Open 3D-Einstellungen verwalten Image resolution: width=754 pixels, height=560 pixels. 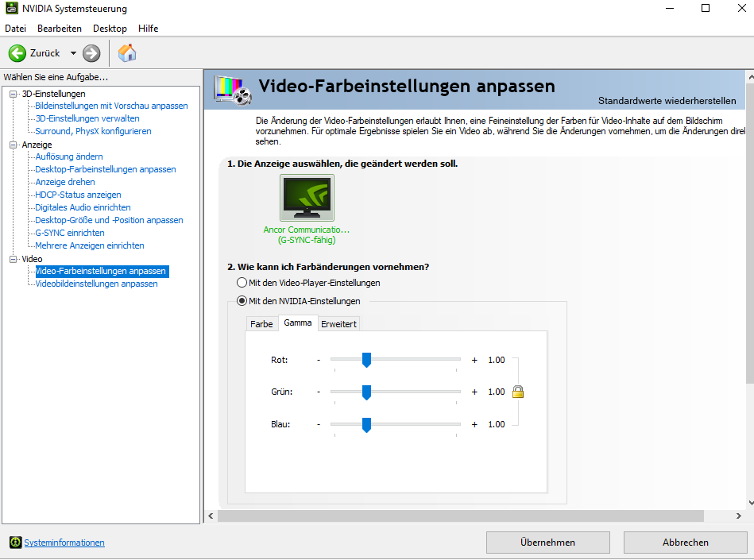click(x=87, y=118)
